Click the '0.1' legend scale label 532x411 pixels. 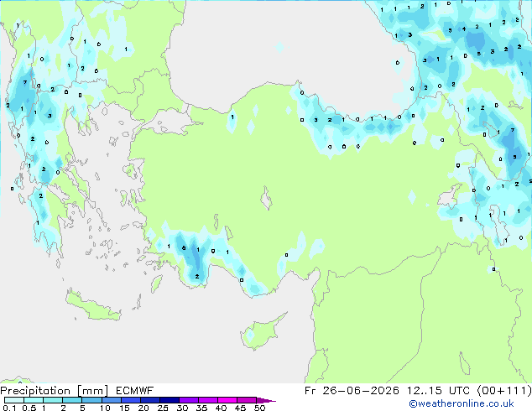[x=9, y=408]
